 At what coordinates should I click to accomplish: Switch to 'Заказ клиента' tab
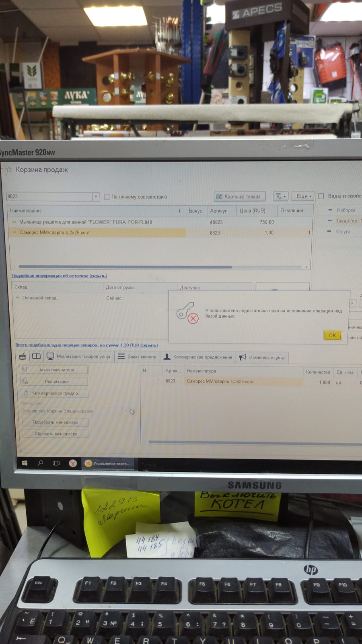pos(137,357)
